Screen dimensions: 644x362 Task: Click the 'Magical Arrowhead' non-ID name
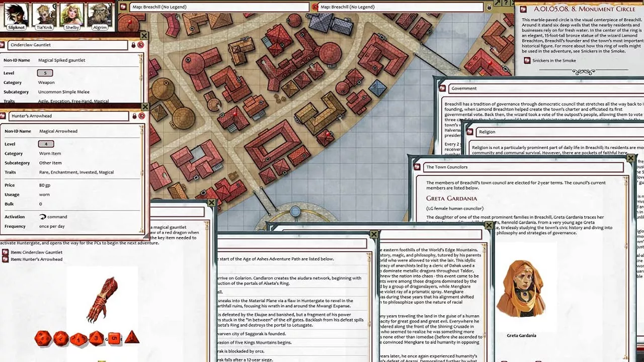tap(58, 131)
